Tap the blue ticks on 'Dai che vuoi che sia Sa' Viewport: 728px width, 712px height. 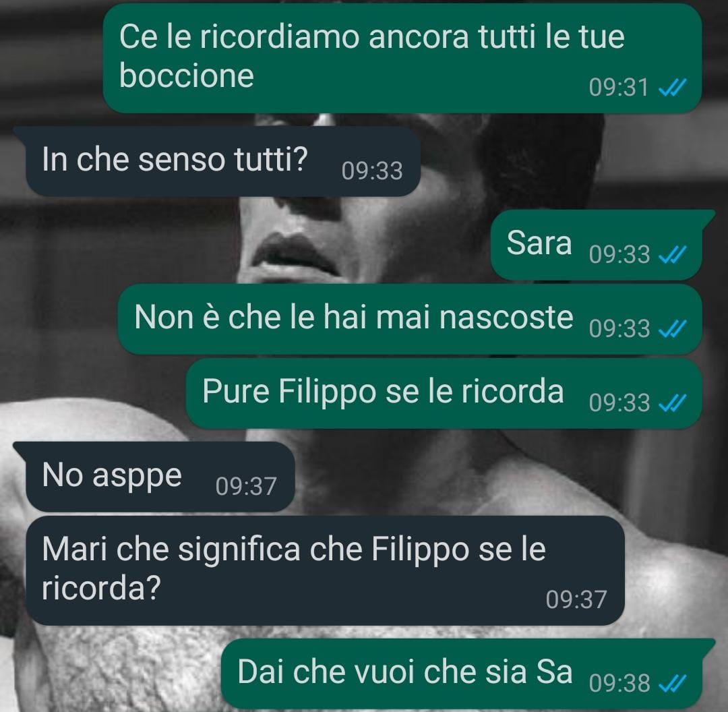[x=672, y=683]
